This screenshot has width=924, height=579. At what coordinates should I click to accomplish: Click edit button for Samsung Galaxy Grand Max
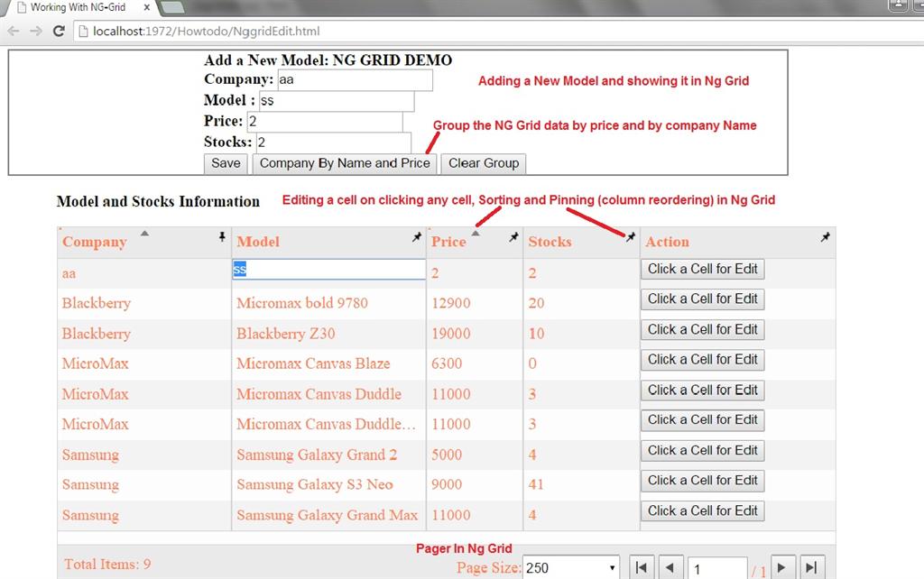coord(702,511)
